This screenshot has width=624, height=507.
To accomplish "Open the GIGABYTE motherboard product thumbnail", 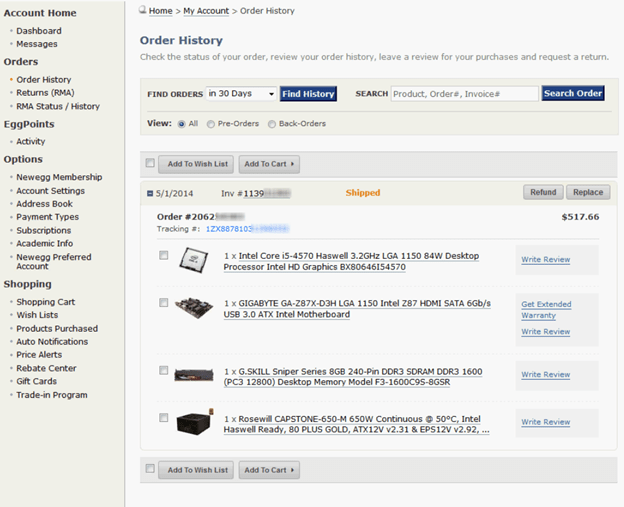I will coord(194,308).
